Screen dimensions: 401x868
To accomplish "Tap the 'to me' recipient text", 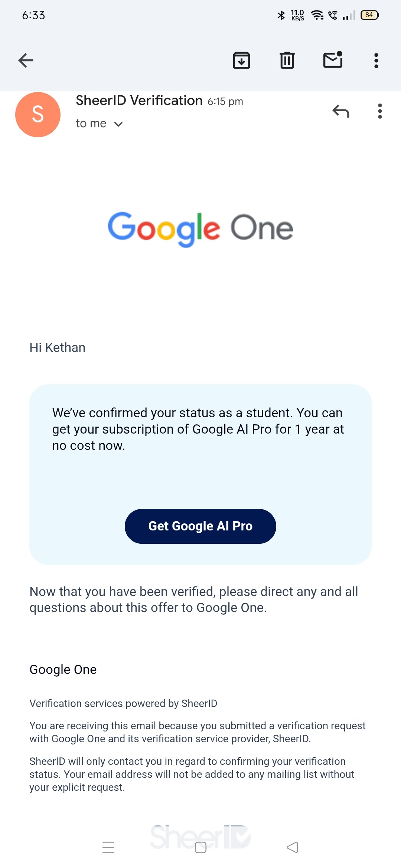I will coord(91,124).
